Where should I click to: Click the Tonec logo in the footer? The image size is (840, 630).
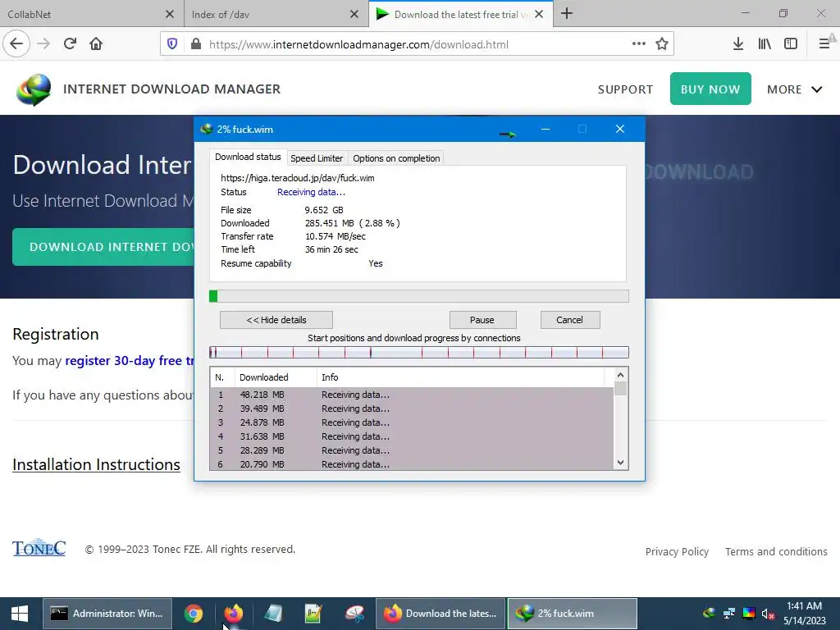coord(39,547)
